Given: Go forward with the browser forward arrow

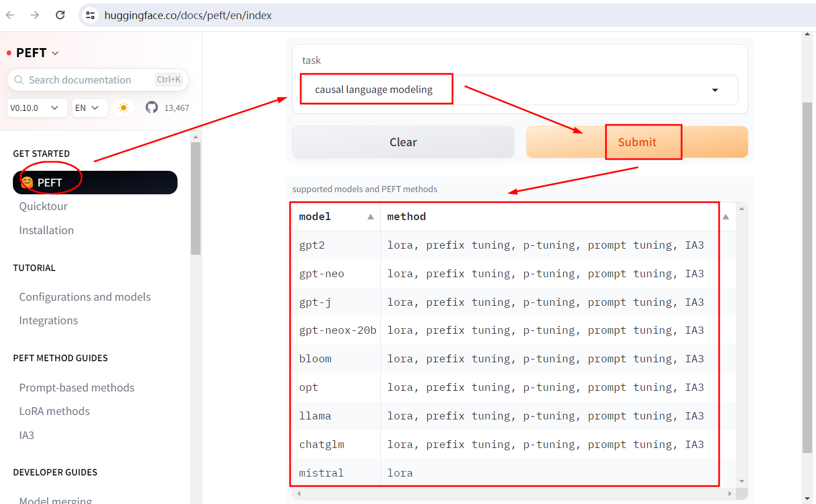Looking at the screenshot, I should coord(35,15).
